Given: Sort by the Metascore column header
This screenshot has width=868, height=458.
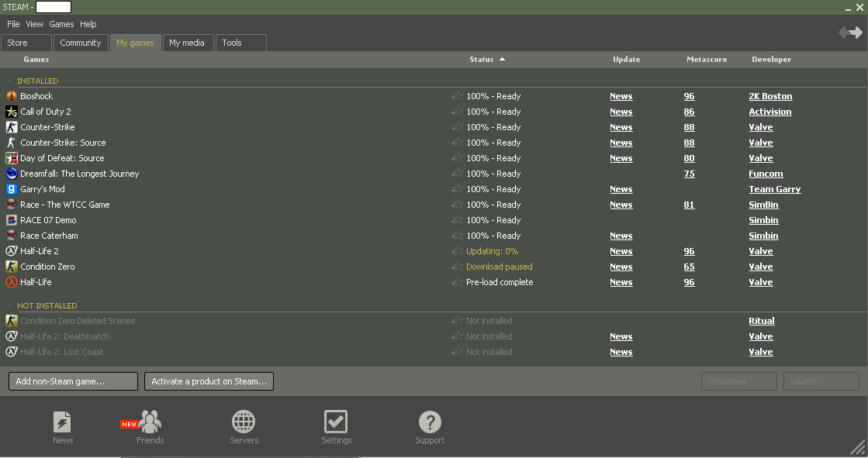Looking at the screenshot, I should coord(707,59).
